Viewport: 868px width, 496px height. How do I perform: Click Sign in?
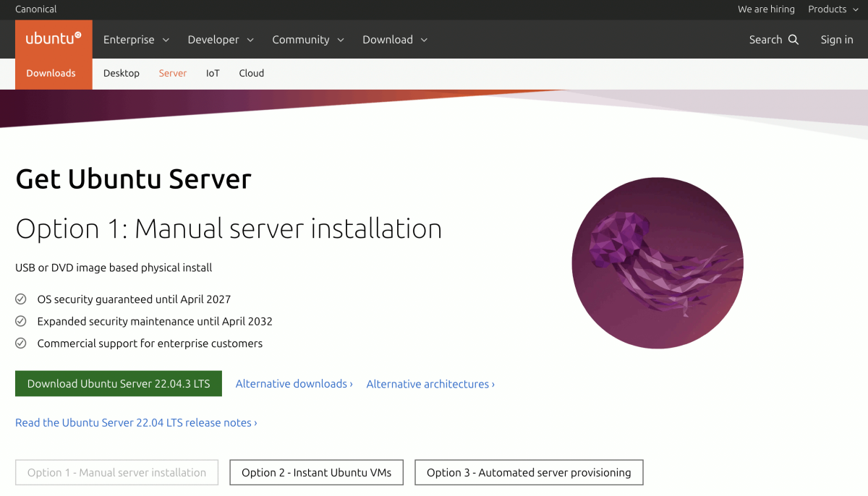coord(837,40)
